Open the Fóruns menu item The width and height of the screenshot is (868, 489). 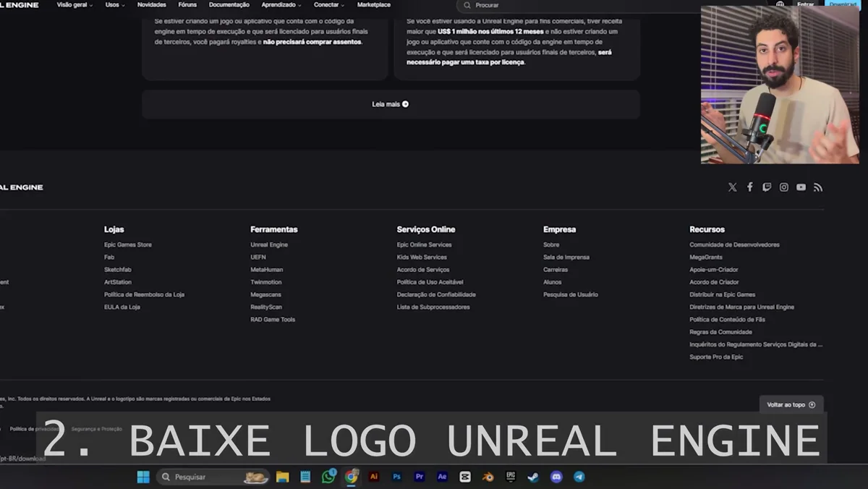tap(187, 4)
